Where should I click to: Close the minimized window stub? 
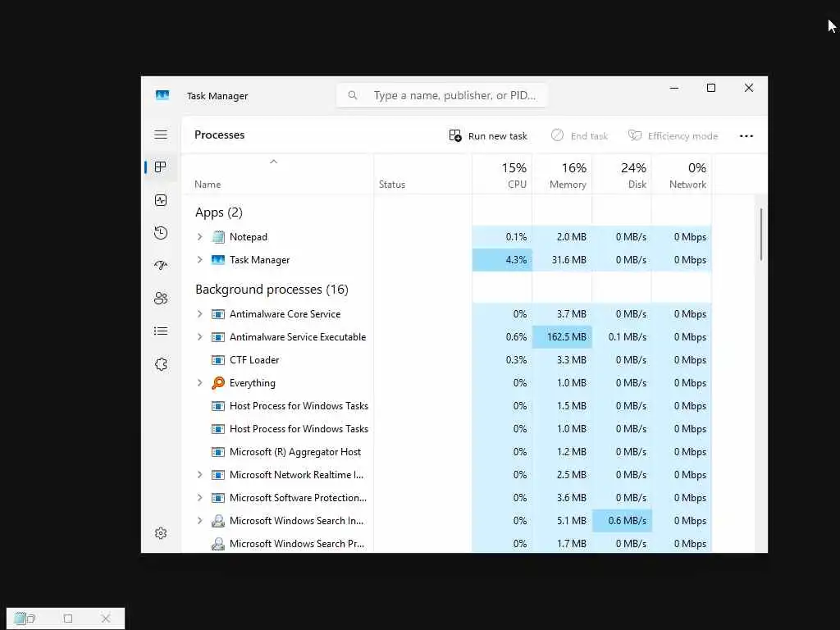[106, 619]
